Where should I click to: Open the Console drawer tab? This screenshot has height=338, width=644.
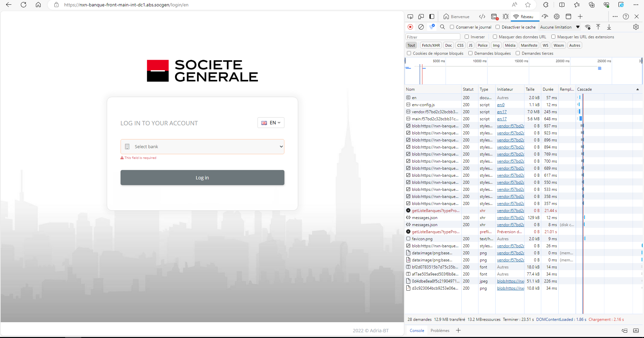coord(417,331)
